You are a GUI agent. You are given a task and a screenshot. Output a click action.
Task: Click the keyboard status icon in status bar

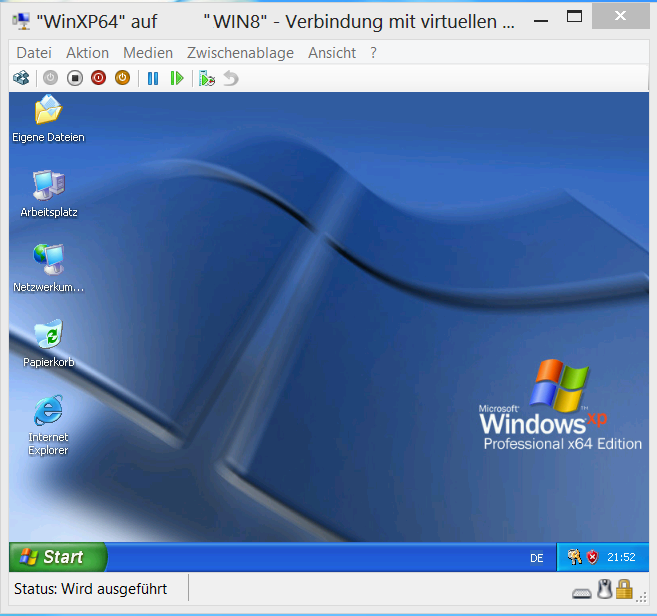(582, 593)
